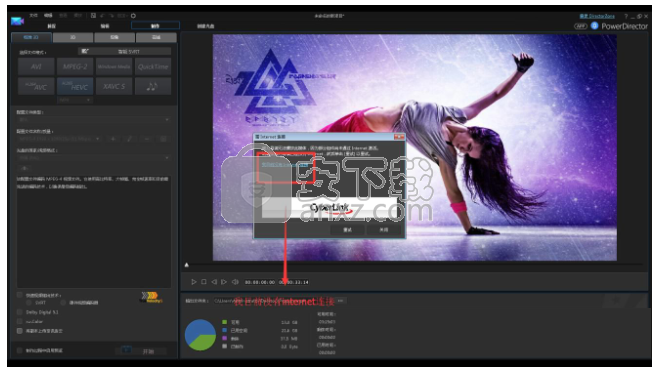659x370 pixels.
Task: Switch to the Edit module tab
Action: [104, 26]
